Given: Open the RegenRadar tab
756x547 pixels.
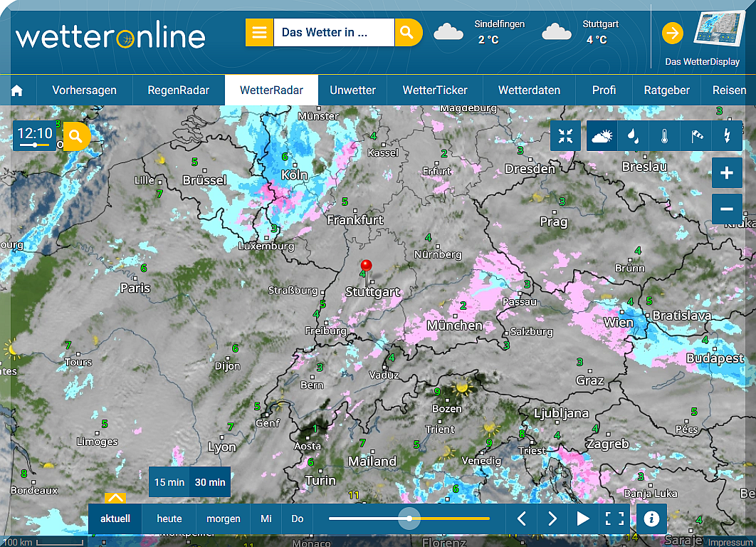Looking at the screenshot, I should [178, 90].
